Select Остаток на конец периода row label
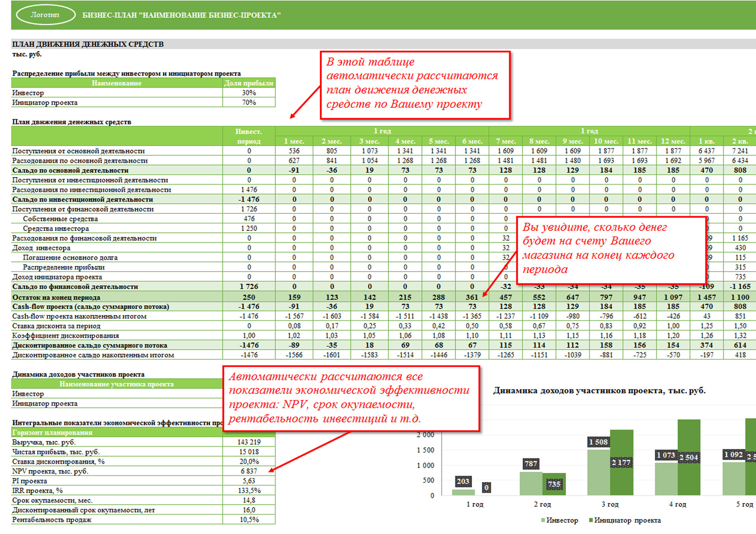Screen dimensions: 756x534 (x=56, y=297)
